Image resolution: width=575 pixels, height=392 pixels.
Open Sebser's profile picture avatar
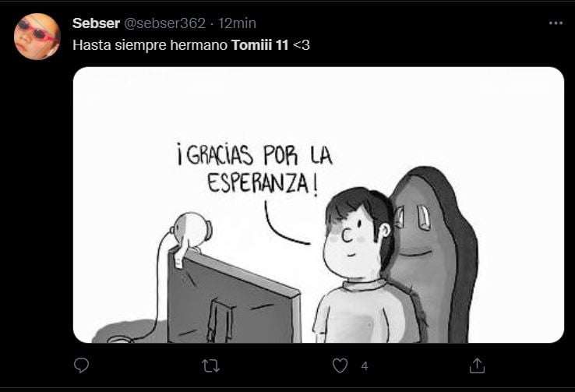click(37, 37)
